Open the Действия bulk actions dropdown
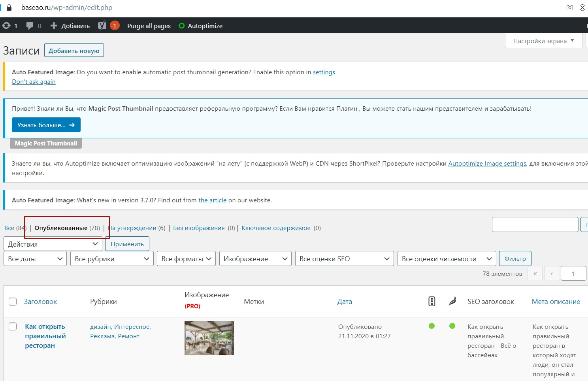588x381 pixels. (53, 244)
